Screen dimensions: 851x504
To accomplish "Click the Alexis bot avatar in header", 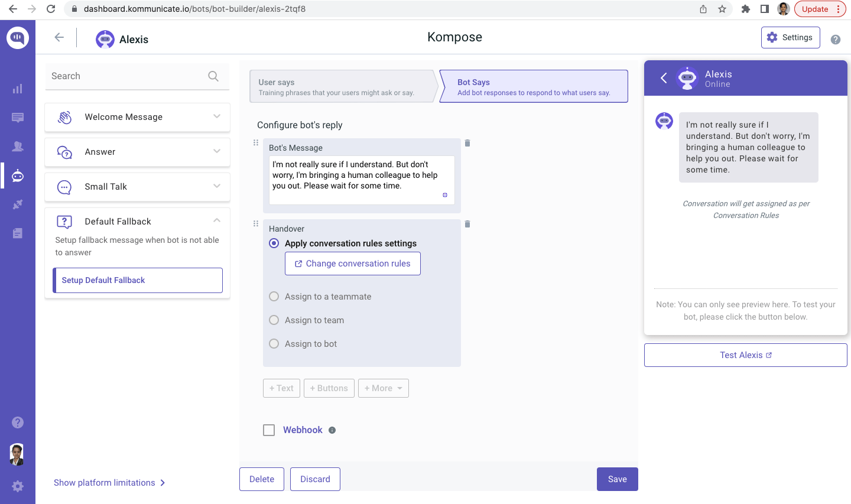I will tap(105, 39).
